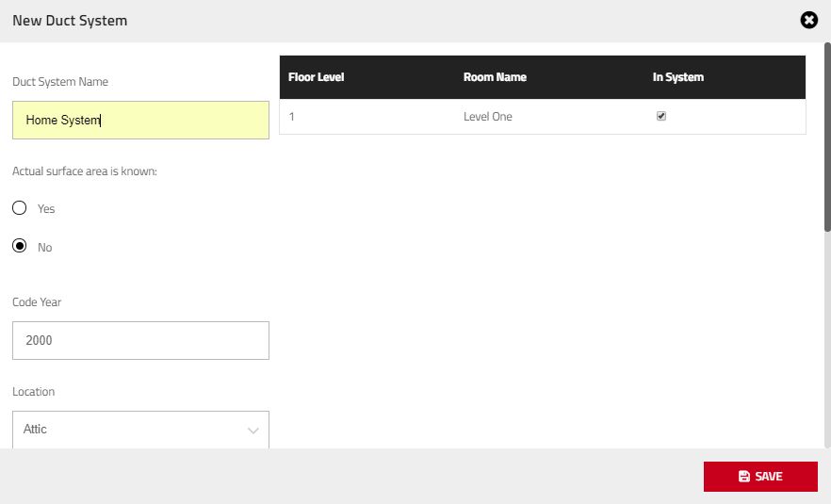The image size is (831, 504).
Task: Click the Room Name column header
Action: point(495,77)
